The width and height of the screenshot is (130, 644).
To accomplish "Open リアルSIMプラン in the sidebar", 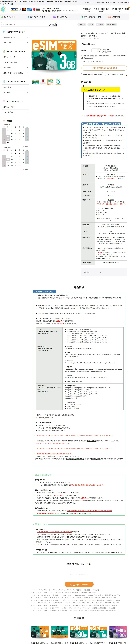I will coord(15,37).
